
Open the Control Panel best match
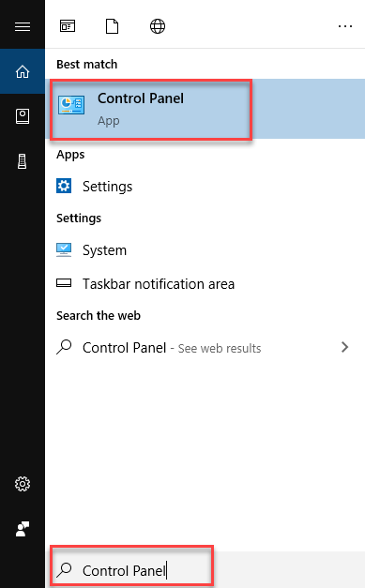(205, 109)
